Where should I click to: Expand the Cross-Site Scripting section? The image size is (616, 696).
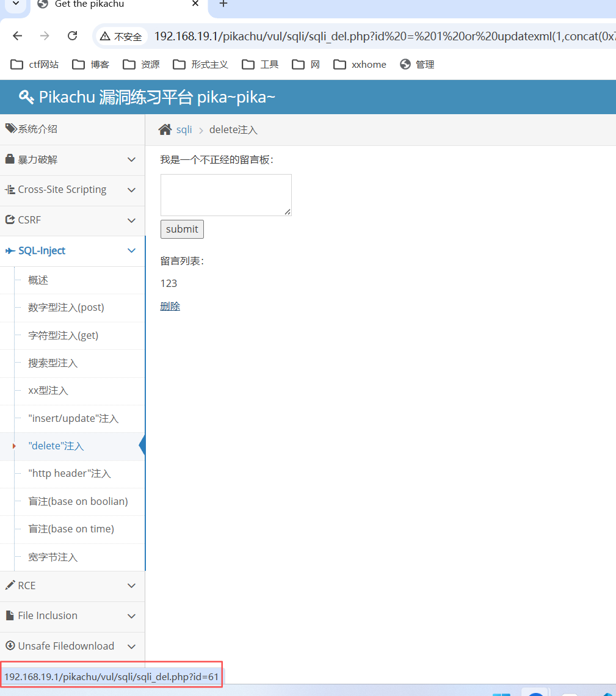pyautogui.click(x=72, y=190)
